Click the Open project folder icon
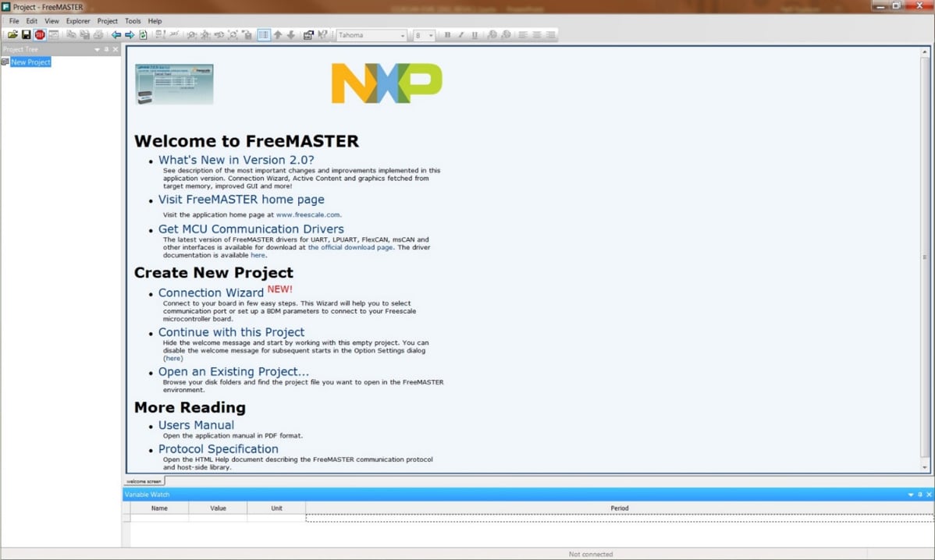This screenshot has height=560, width=935. pyautogui.click(x=12, y=35)
